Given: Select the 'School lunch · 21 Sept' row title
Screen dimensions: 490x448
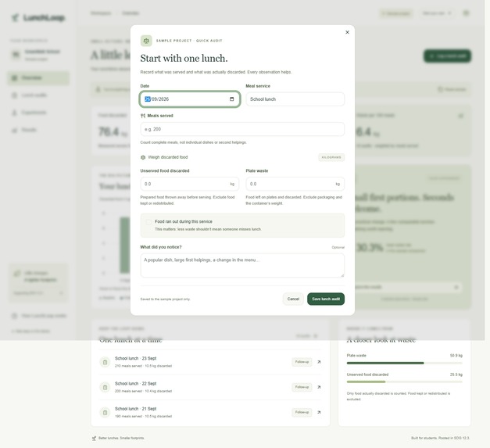Looking at the screenshot, I should 136,409.
